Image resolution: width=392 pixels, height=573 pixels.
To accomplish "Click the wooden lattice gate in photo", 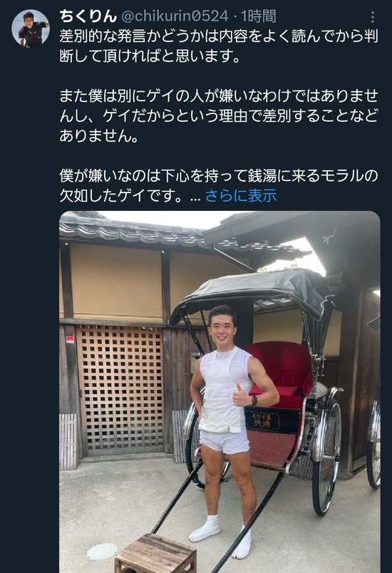I will coord(122,388).
